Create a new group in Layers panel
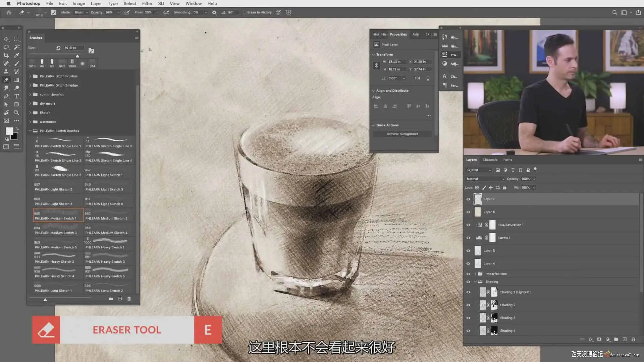Viewport: 644px width, 362px height. [616, 339]
